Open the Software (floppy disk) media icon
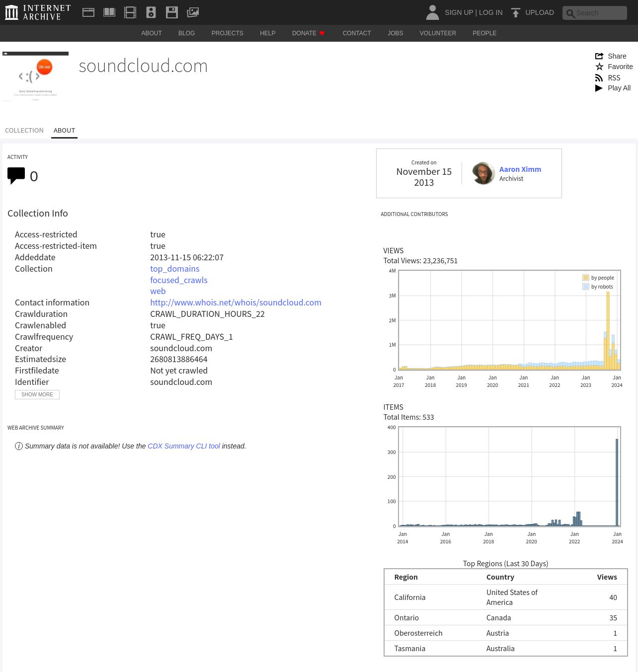Image resolution: width=638 pixels, height=672 pixels. coord(172,12)
